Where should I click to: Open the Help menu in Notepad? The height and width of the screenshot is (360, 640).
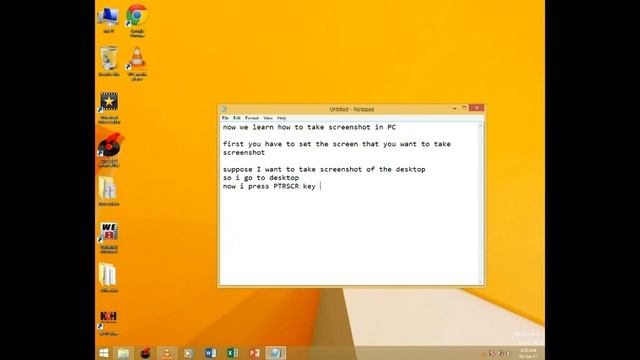point(282,118)
